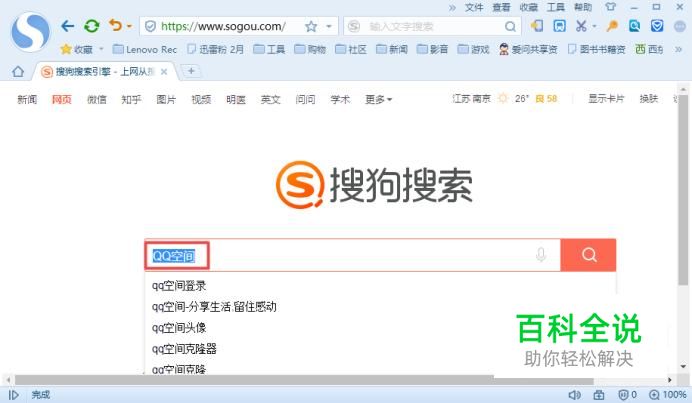Click the microphone voice search icon
The image size is (692, 403).
point(541,255)
